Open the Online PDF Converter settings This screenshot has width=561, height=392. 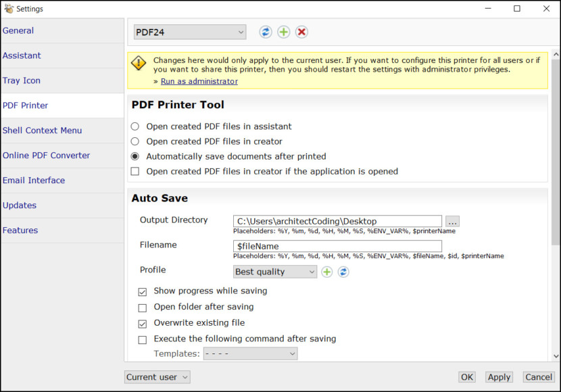coord(46,155)
